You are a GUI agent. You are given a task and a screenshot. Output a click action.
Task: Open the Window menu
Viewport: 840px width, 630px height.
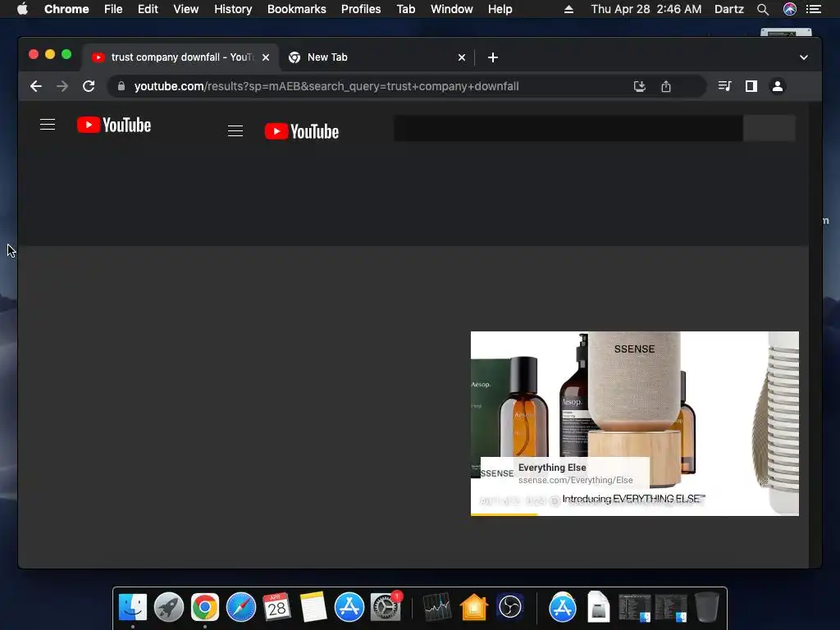(452, 9)
